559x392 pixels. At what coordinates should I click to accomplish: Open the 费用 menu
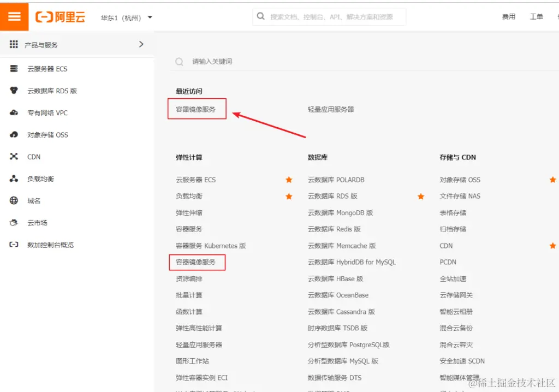click(x=509, y=17)
